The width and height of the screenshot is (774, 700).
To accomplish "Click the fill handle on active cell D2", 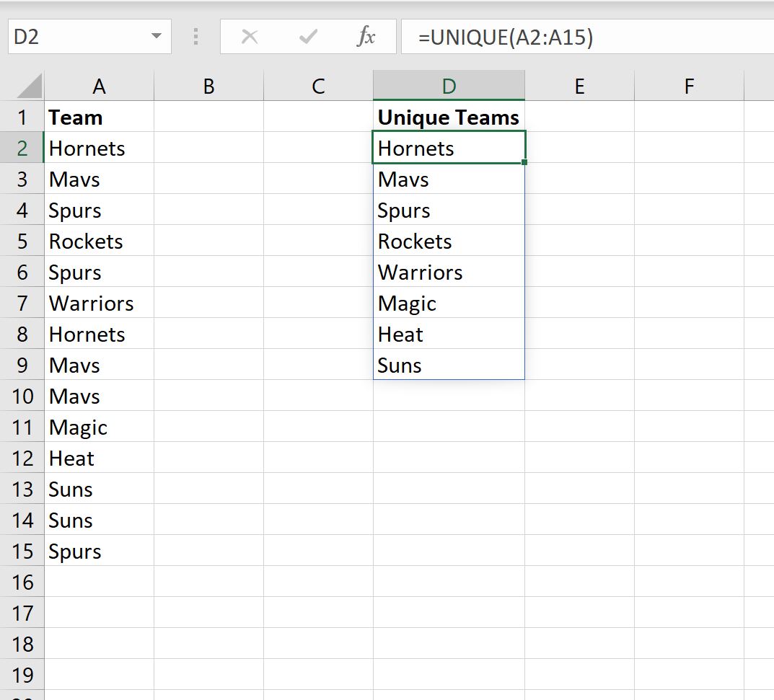I will pos(524,163).
